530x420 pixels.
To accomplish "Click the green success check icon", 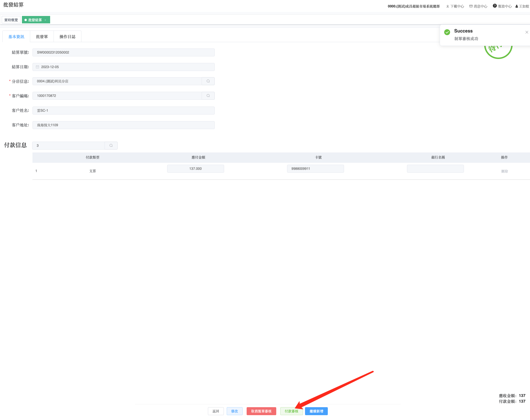I will tap(447, 32).
